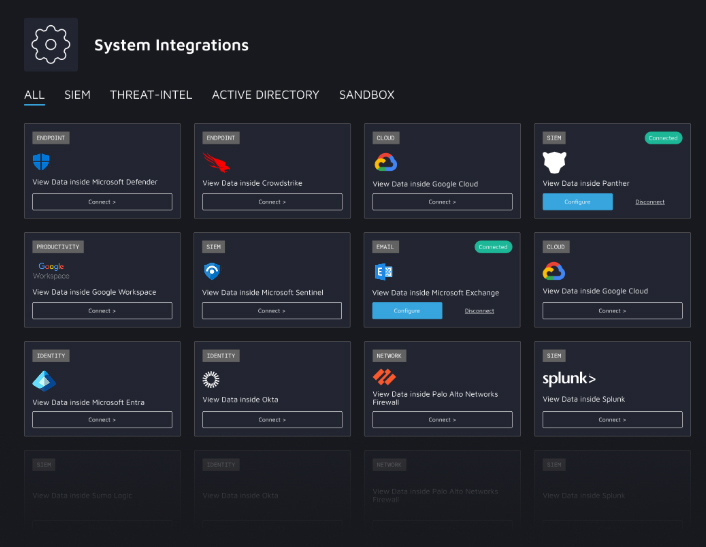Viewport: 706px width, 547px height.
Task: Click the Microsoft Defender shield icon
Action: point(41,162)
